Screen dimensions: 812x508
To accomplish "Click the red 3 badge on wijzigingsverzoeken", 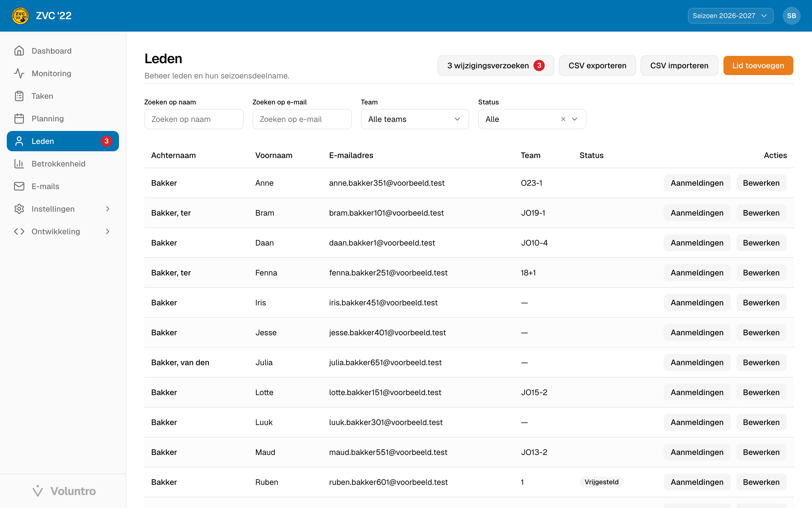I will click(539, 65).
